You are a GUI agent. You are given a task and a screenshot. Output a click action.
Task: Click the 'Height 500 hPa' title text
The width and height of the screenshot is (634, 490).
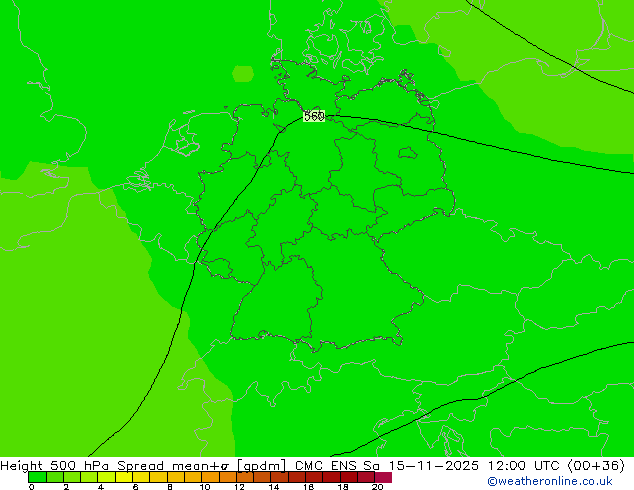pyautogui.click(x=55, y=466)
